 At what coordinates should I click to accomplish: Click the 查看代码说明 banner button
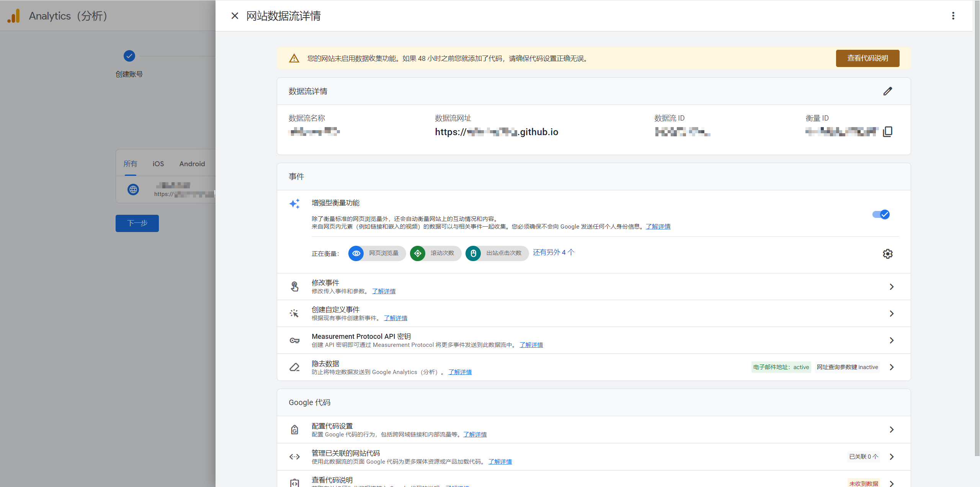click(x=867, y=58)
